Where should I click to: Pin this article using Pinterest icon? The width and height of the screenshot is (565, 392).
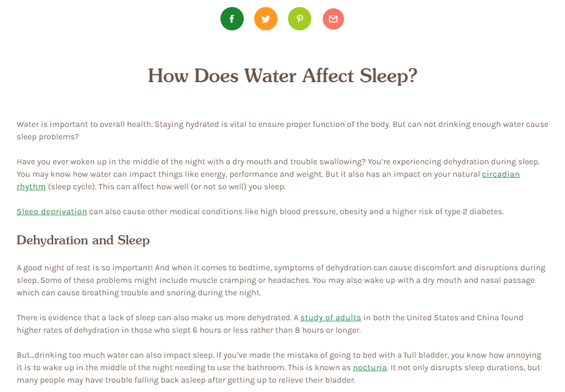coord(299,19)
